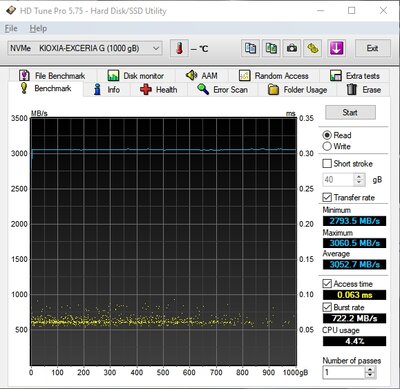
Task: Copy benchmark info to clipboard icon
Action: click(x=250, y=49)
